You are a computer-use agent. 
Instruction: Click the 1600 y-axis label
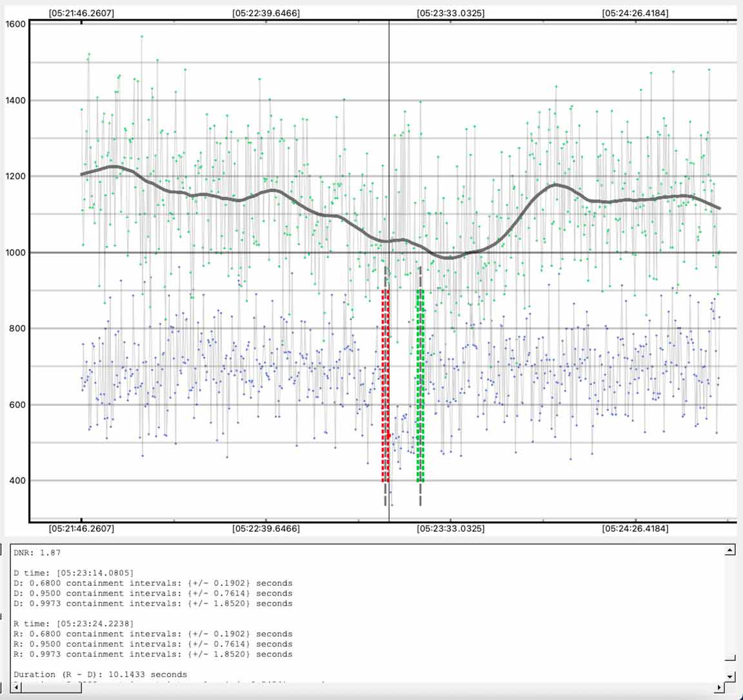(15, 24)
